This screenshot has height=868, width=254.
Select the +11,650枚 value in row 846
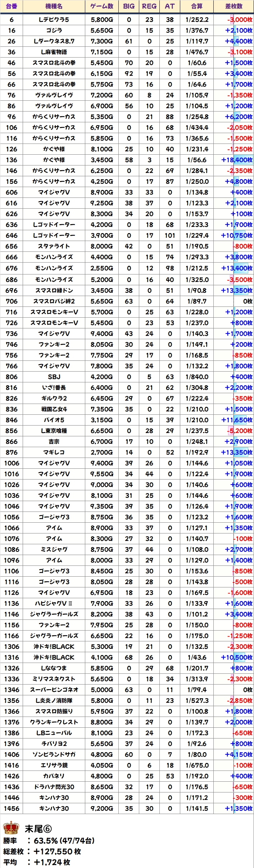pyautogui.click(x=237, y=420)
